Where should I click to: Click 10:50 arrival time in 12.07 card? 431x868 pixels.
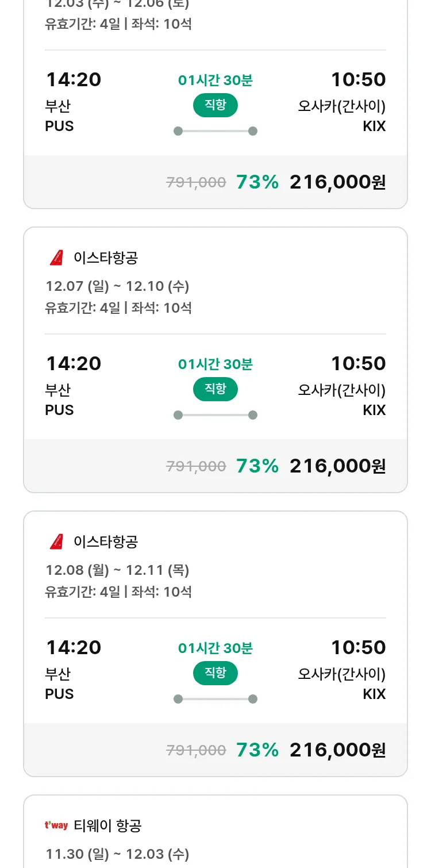[x=358, y=363]
